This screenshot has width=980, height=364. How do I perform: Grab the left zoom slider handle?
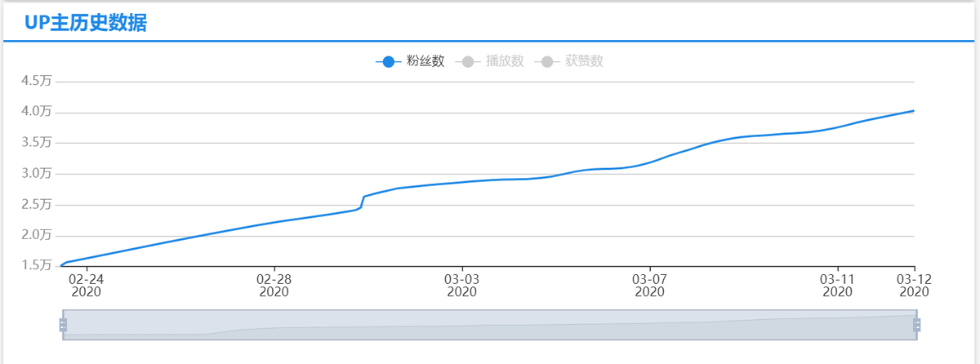(x=63, y=326)
